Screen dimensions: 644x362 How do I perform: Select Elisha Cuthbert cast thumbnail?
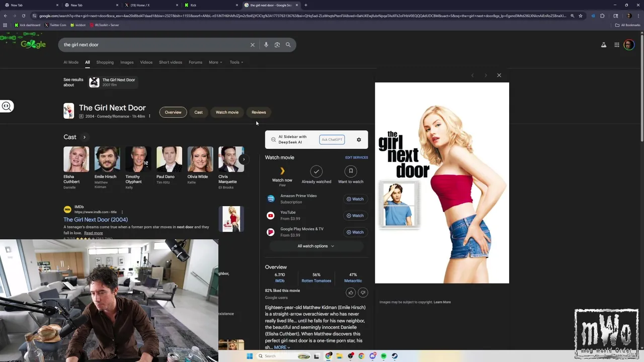pos(76,159)
